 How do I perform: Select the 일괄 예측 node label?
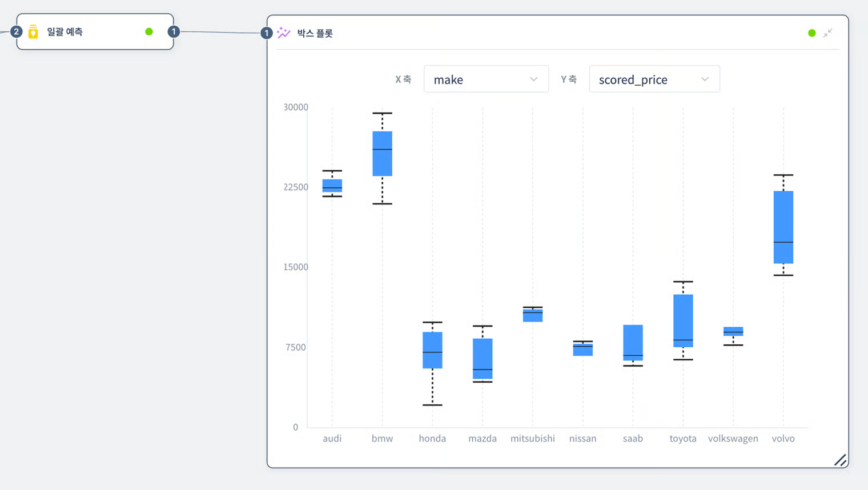[65, 32]
